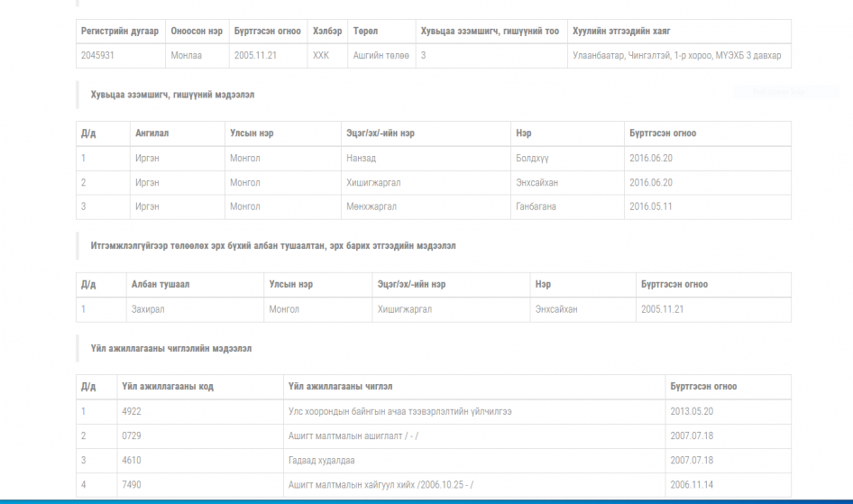Click the Албан тушаал column header
The image size is (853, 504).
(x=161, y=285)
